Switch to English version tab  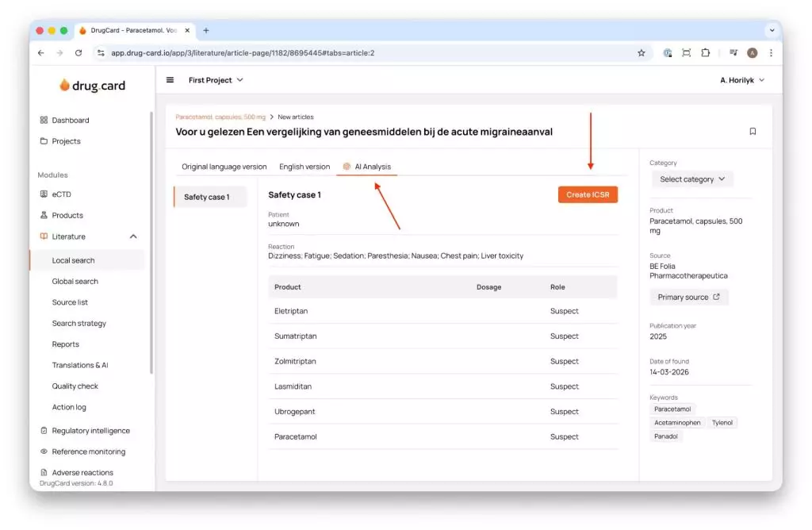tap(304, 167)
